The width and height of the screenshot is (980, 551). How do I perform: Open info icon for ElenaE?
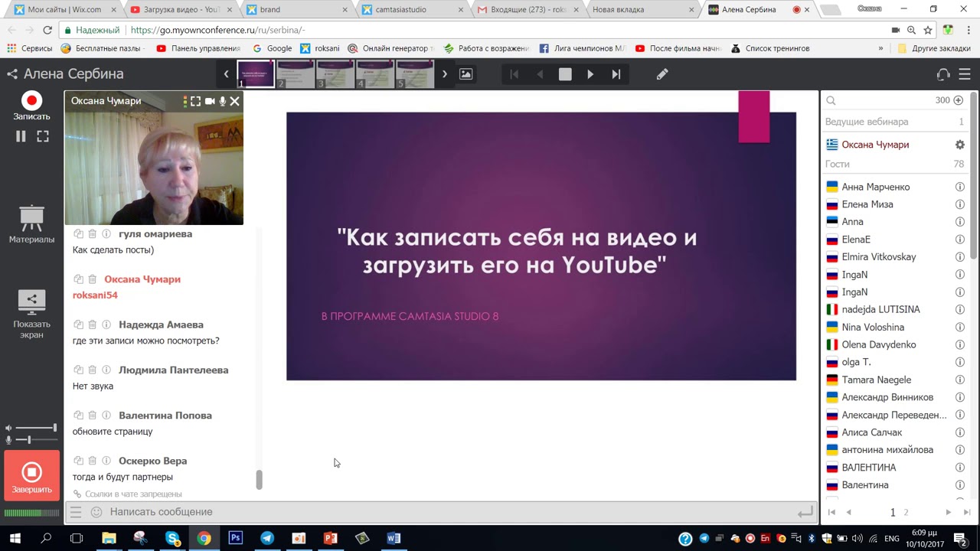(959, 240)
